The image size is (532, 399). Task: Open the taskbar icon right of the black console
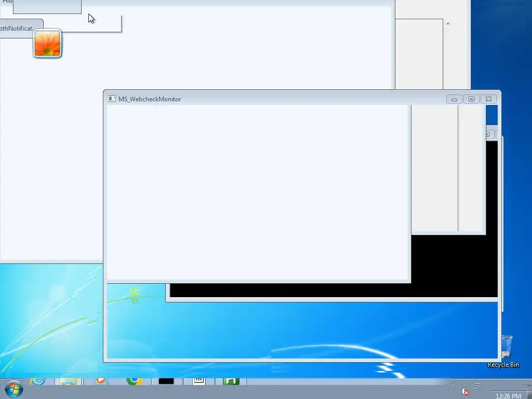(x=199, y=381)
